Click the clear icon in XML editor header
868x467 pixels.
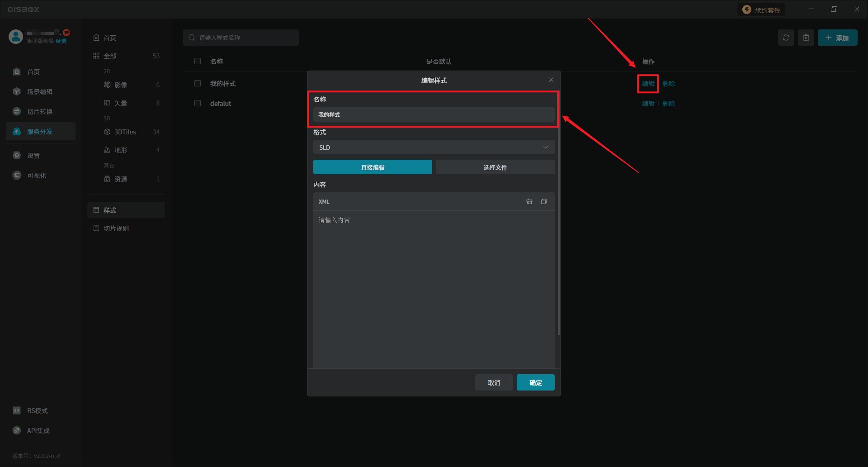pos(529,201)
